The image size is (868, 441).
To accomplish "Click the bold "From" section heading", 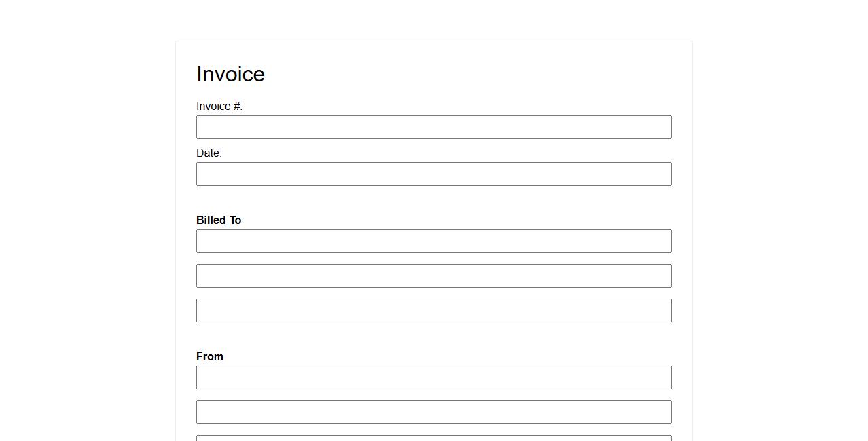I will pos(210,357).
